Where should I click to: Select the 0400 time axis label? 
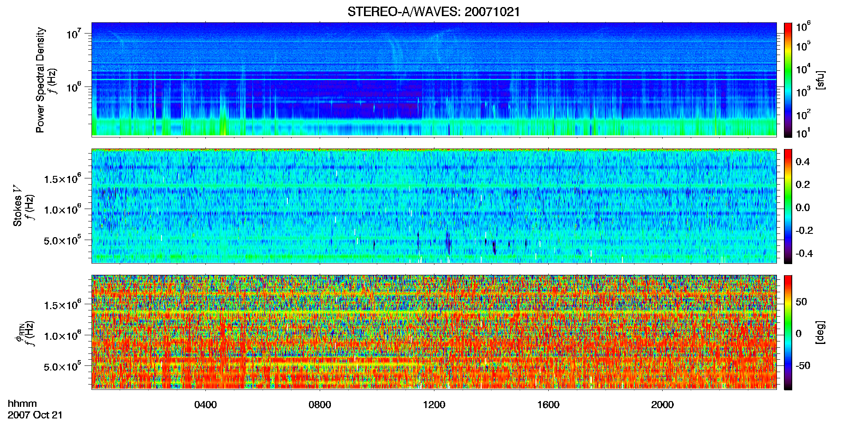[x=205, y=405]
